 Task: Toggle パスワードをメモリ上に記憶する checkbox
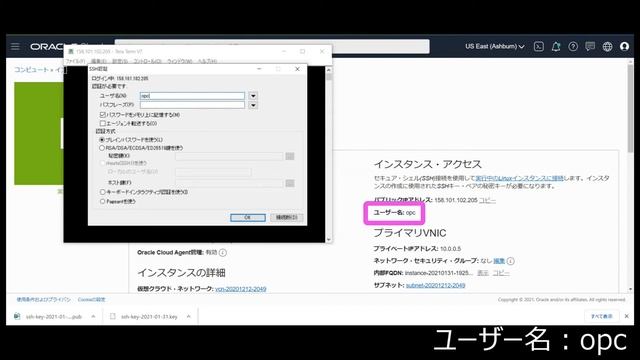click(103, 115)
